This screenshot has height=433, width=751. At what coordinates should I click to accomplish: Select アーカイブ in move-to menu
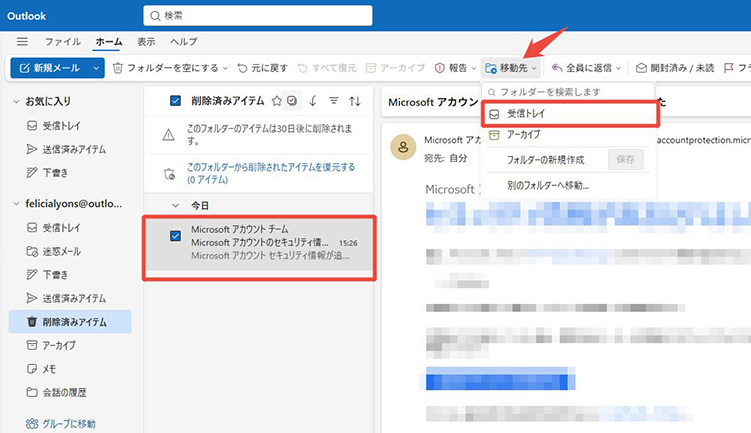click(568, 135)
